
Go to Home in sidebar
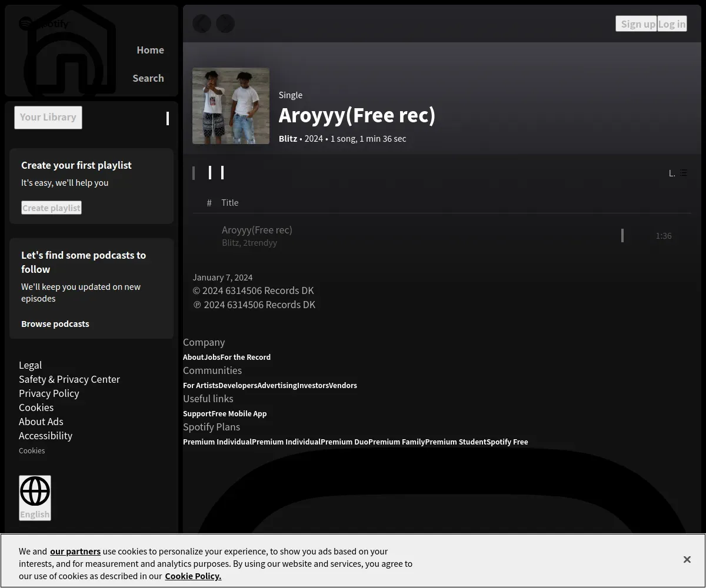coord(150,50)
